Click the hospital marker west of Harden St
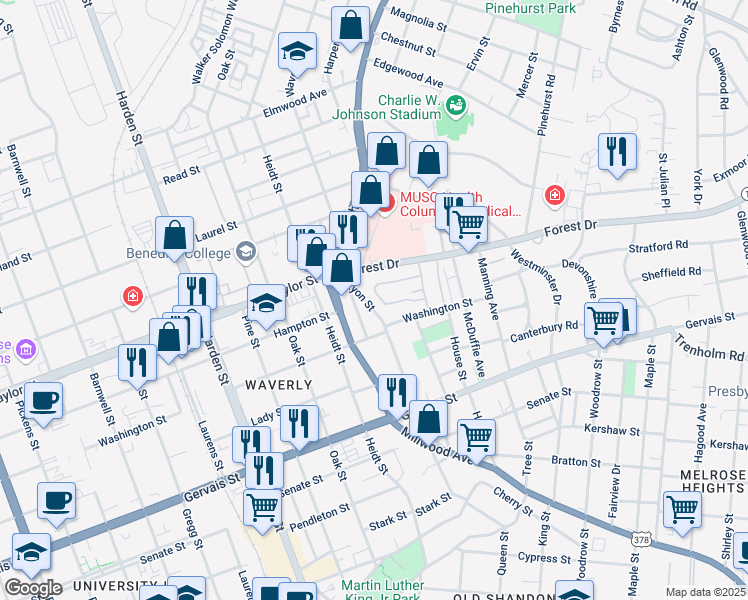This screenshot has height=600, width=748. (133, 296)
